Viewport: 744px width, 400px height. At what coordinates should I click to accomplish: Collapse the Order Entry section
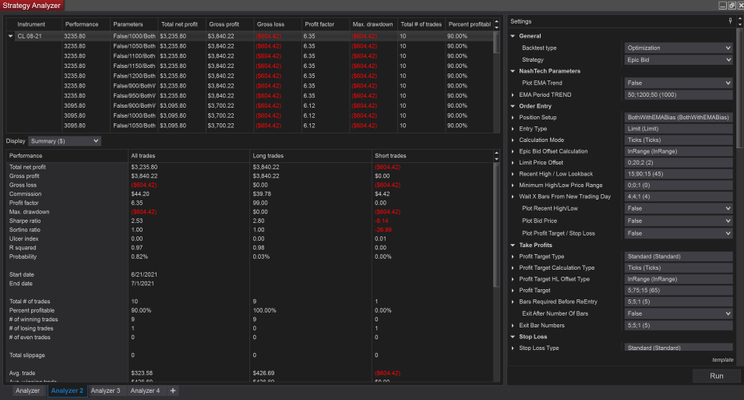513,106
